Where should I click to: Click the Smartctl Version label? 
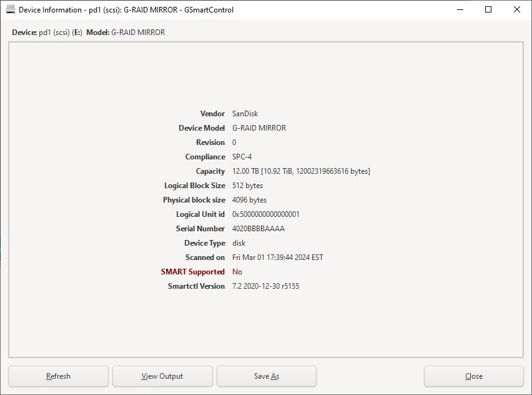pyautogui.click(x=197, y=286)
